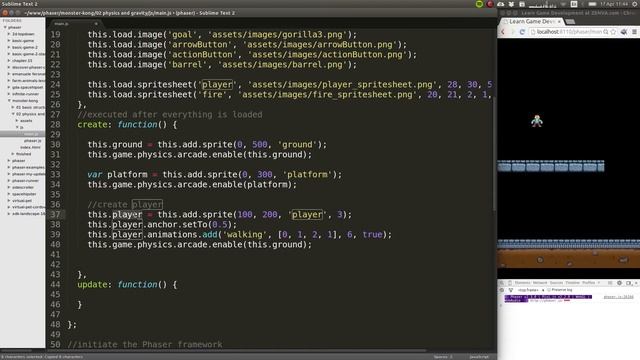Collapse the js folder in sidebar
The width and height of the screenshot is (640, 360).
17,127
